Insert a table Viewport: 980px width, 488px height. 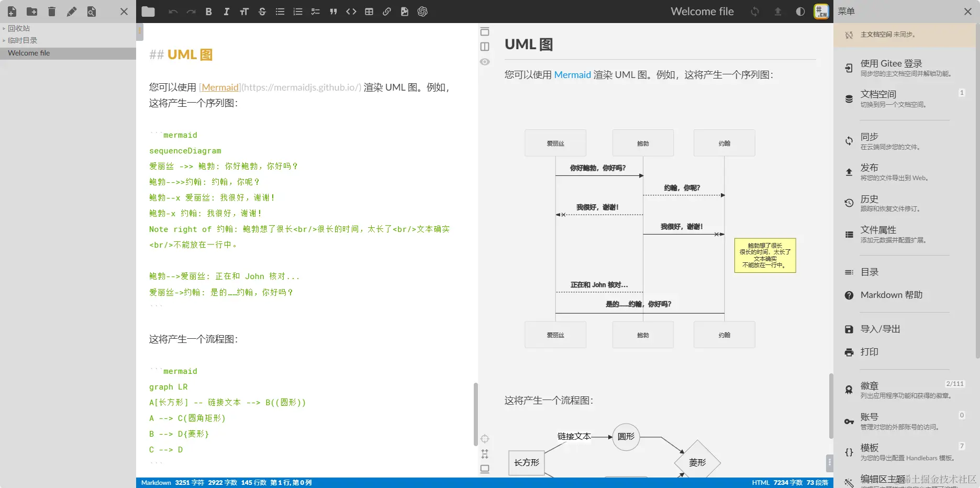(x=369, y=12)
